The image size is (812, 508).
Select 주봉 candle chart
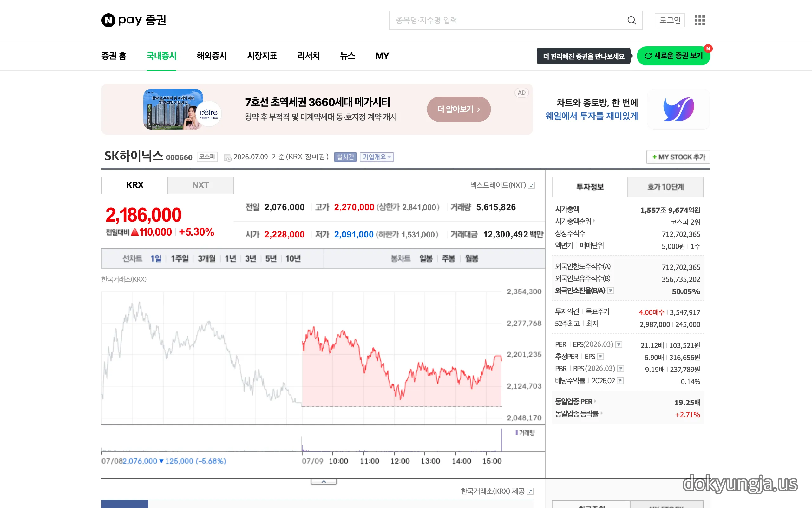(x=448, y=259)
